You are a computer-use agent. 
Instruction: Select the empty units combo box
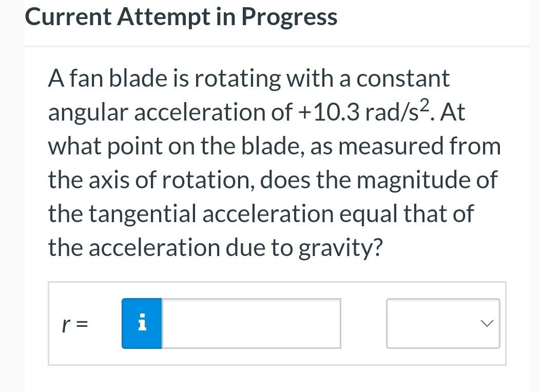coord(443,323)
